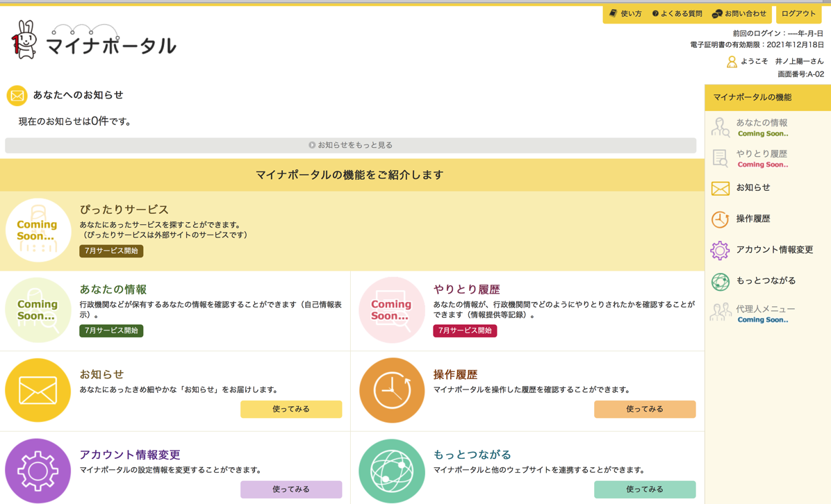Click the envelope icon next to あなたへのお知らせ heading
The width and height of the screenshot is (831, 504).
pyautogui.click(x=17, y=95)
